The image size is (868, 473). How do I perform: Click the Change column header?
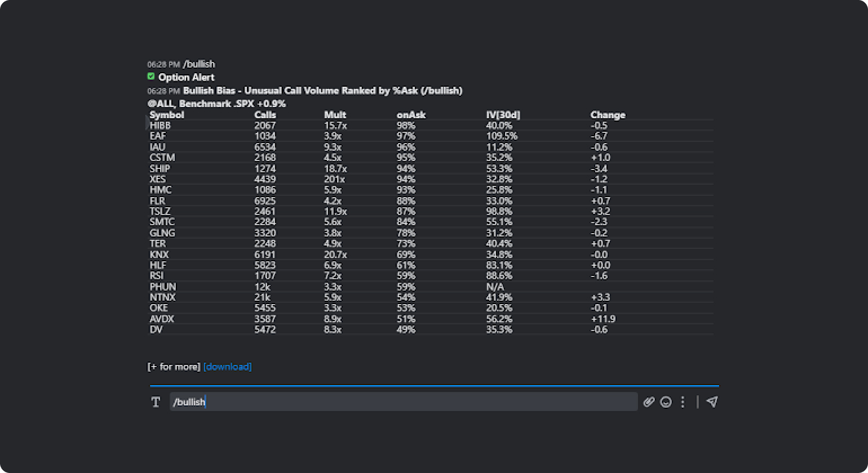[x=608, y=115]
